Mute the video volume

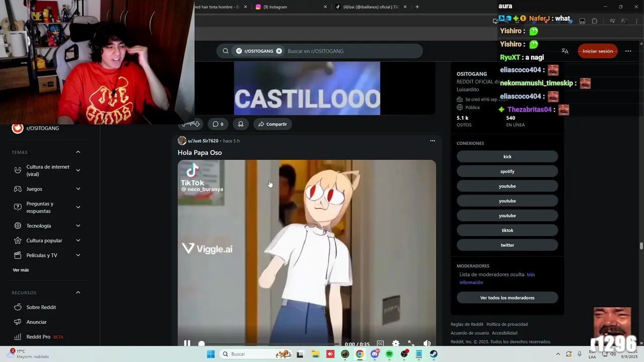tap(427, 344)
